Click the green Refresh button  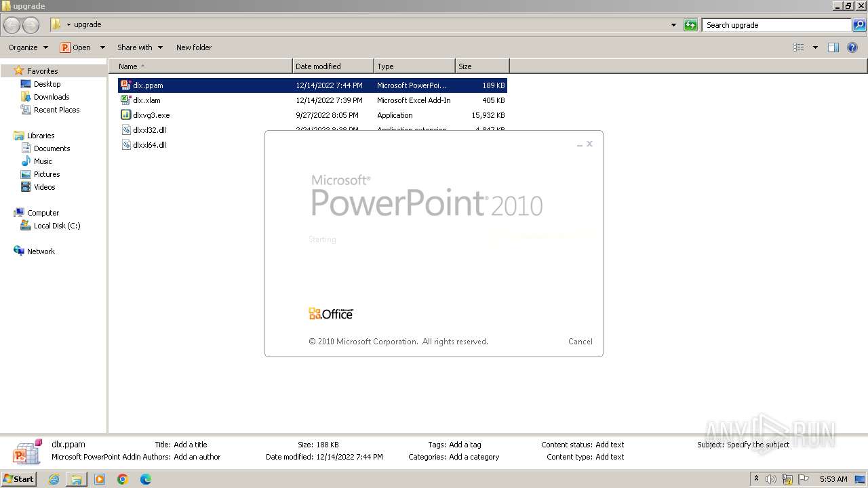click(690, 25)
